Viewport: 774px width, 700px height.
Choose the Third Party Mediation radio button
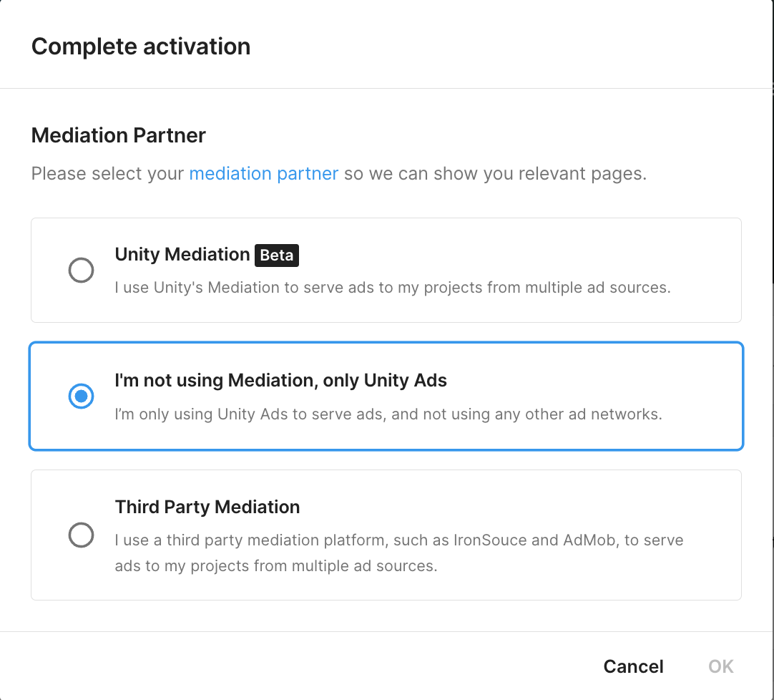(x=81, y=535)
